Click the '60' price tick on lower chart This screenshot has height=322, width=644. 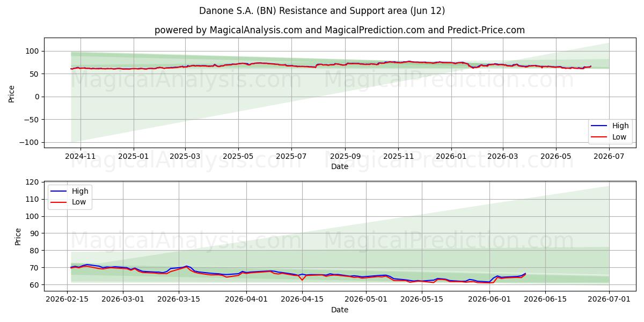pyautogui.click(x=35, y=285)
